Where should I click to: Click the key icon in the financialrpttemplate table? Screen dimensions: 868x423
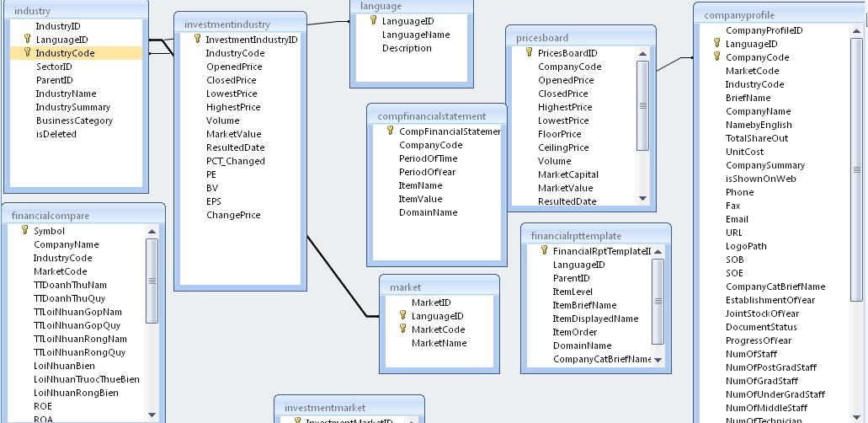tap(544, 250)
